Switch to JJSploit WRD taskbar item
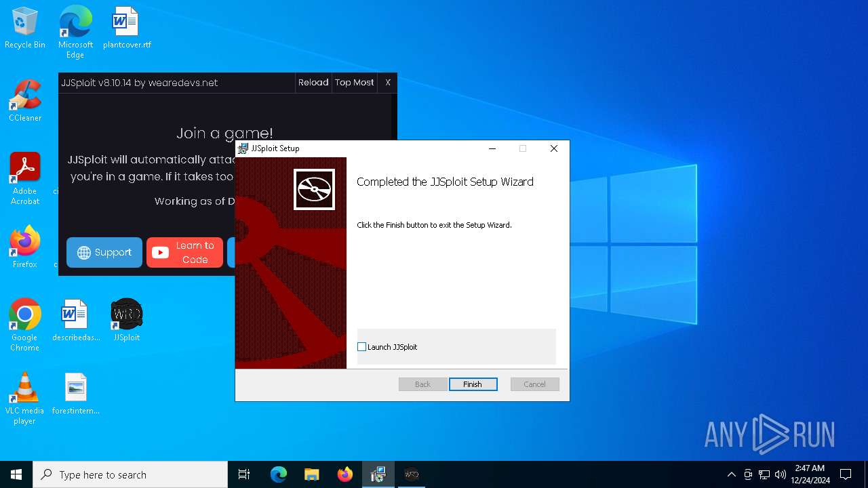The height and width of the screenshot is (488, 868). (412, 474)
